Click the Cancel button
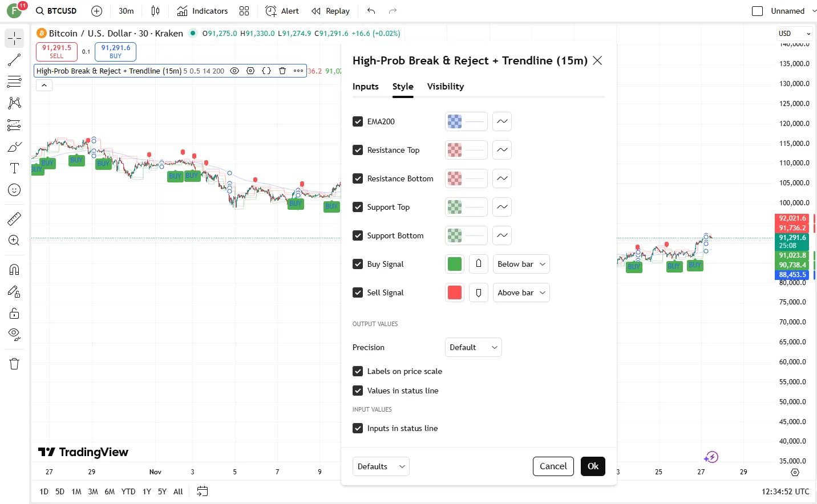The image size is (817, 504). 553,466
